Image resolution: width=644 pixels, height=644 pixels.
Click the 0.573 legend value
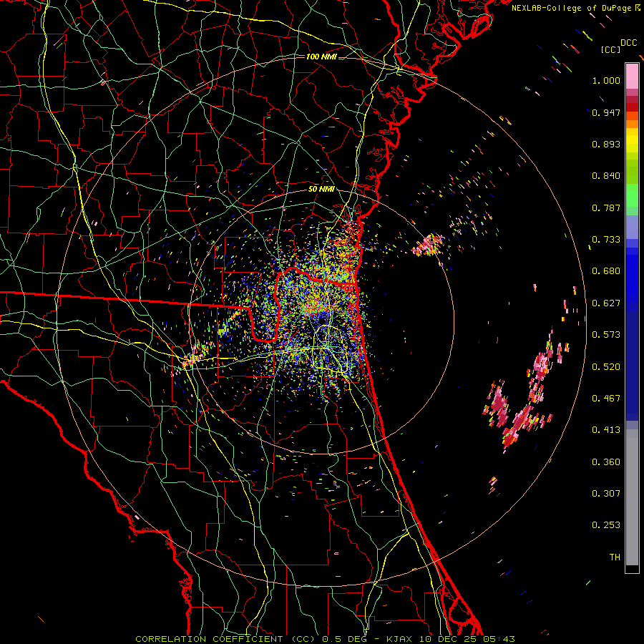pos(606,335)
